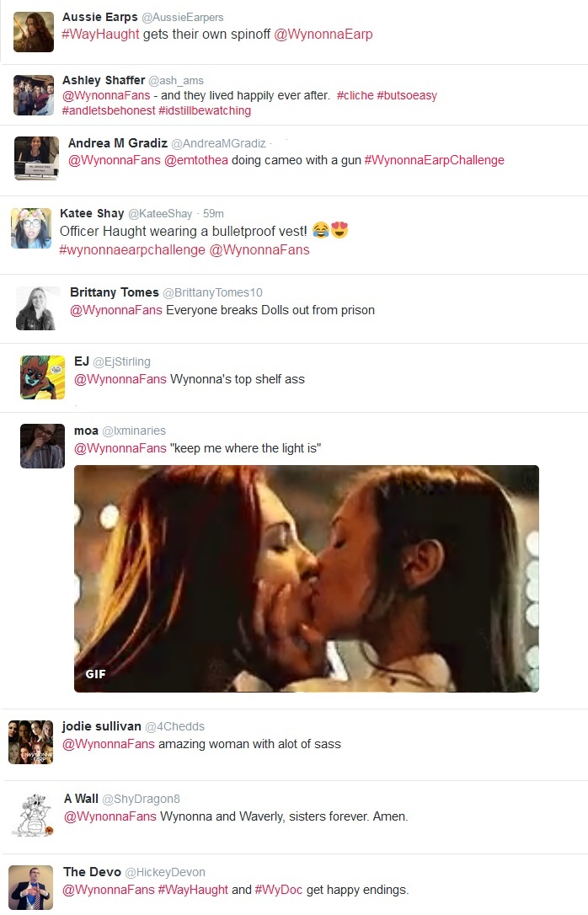Click the #idstillbewatching hashtag

click(205, 111)
